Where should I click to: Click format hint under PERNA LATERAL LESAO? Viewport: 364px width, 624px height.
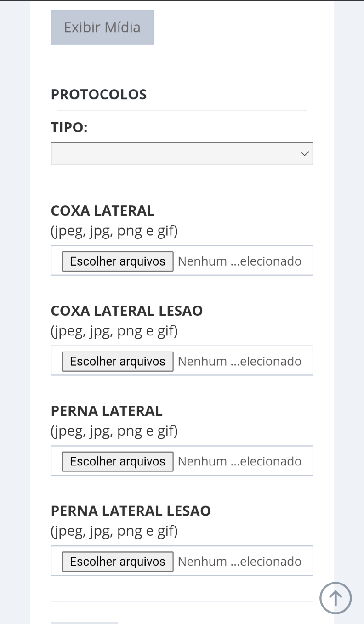pyautogui.click(x=114, y=531)
